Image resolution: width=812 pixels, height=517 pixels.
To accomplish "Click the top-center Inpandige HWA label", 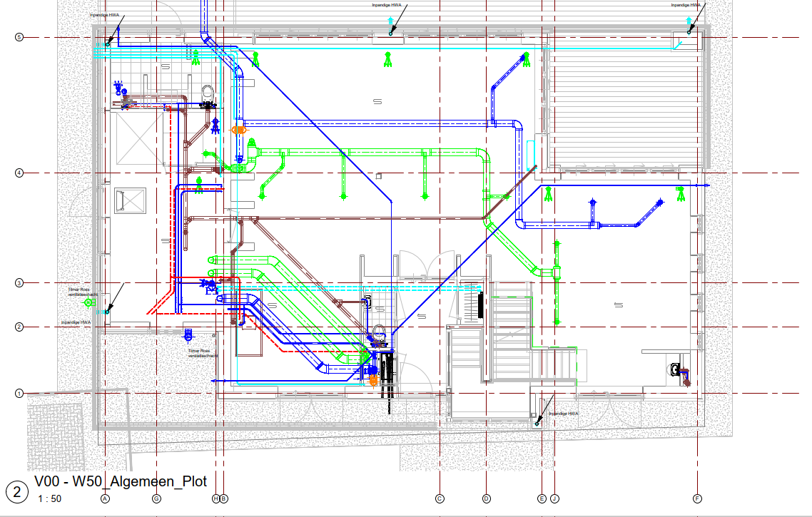I will tap(387, 5).
